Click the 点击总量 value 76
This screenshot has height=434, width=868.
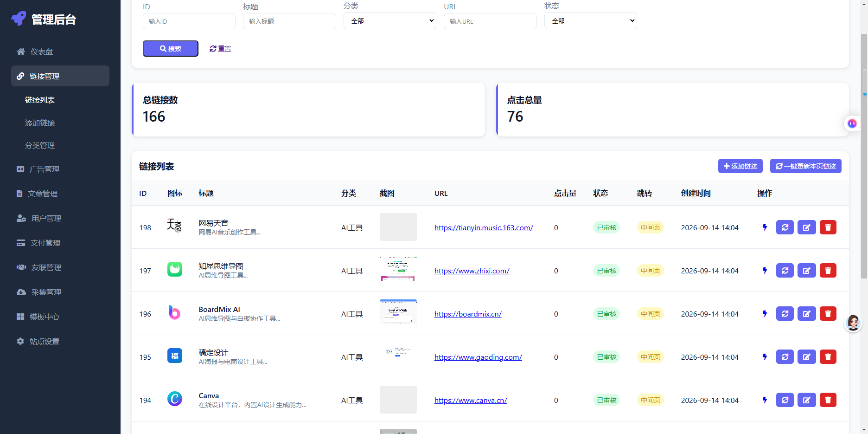(x=515, y=117)
